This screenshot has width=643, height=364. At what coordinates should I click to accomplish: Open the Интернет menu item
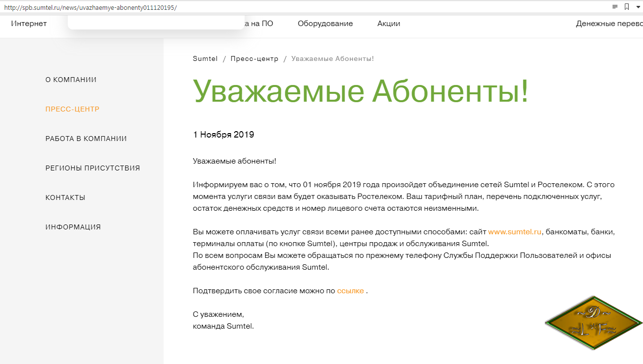[x=29, y=24]
